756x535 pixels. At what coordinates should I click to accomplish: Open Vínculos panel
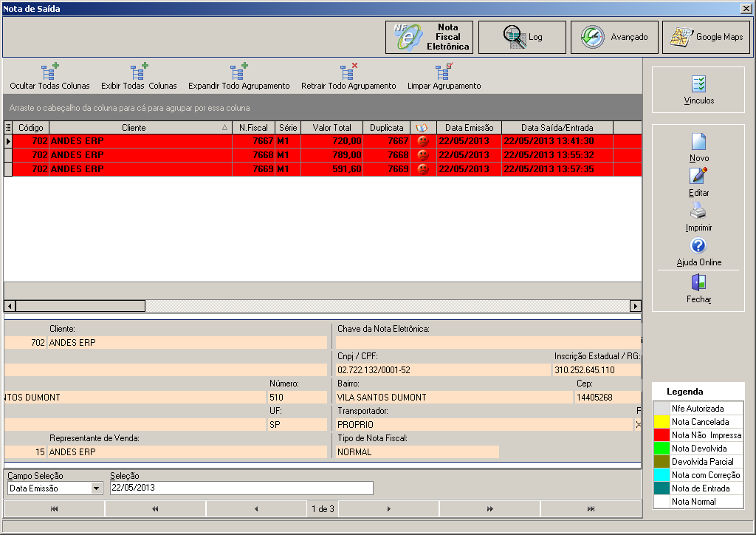pos(698,90)
